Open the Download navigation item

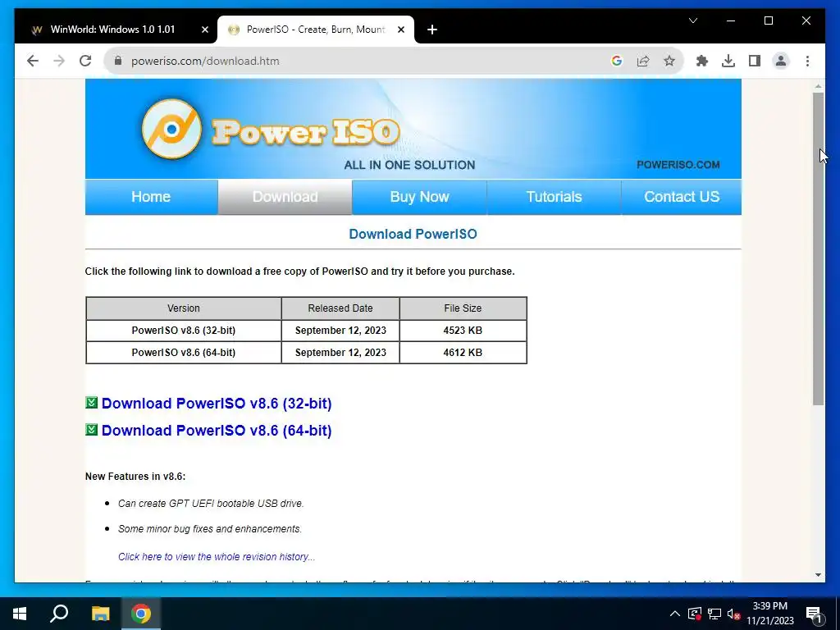285,197
